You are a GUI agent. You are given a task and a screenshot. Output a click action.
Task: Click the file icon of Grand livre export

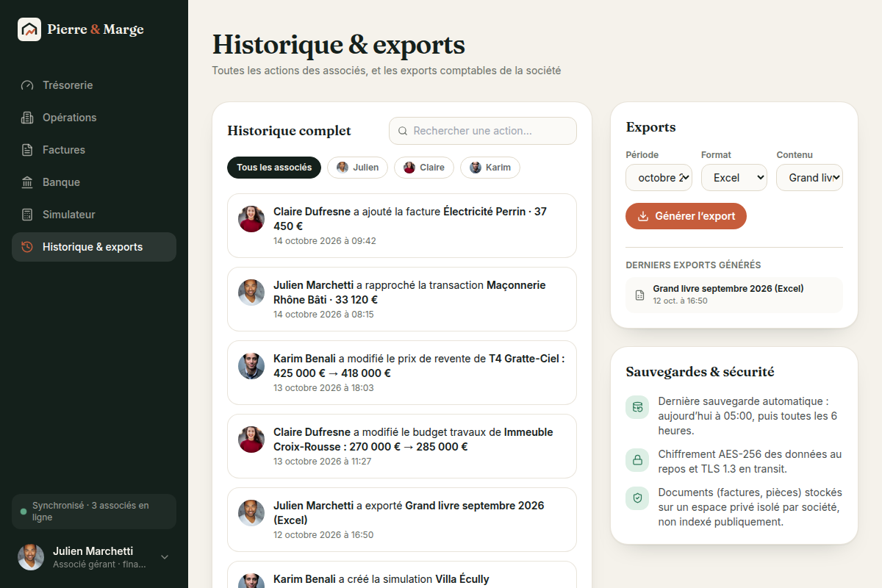639,295
